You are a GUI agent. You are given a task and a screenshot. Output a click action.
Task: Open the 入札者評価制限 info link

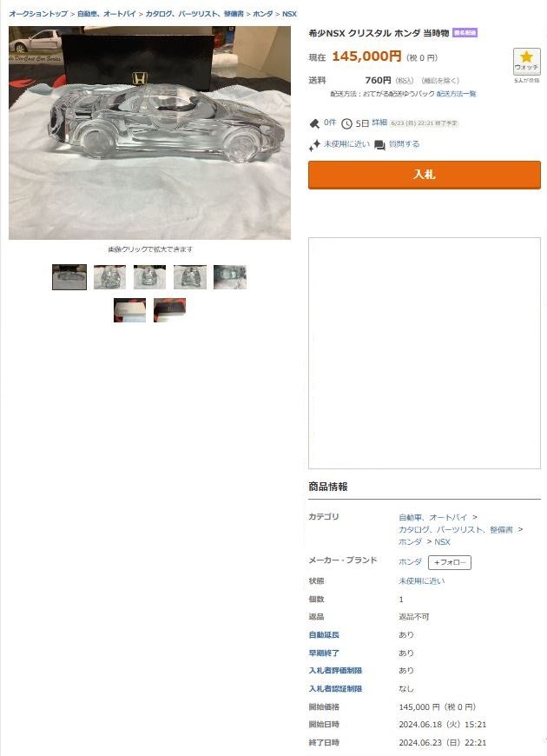[335, 671]
